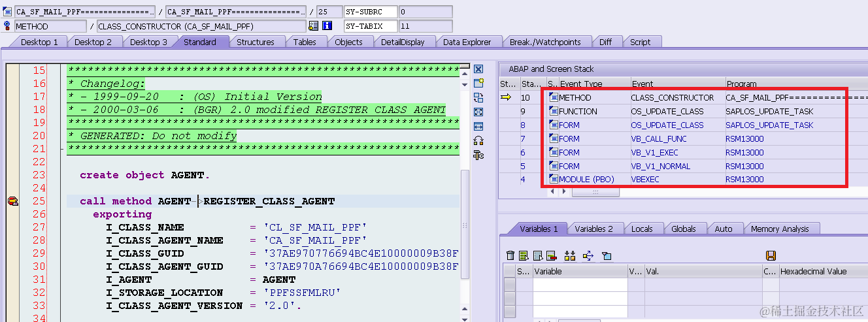The width and height of the screenshot is (868, 322).
Task: Click the VB_CALL_FUNC event in the stack
Action: point(659,138)
